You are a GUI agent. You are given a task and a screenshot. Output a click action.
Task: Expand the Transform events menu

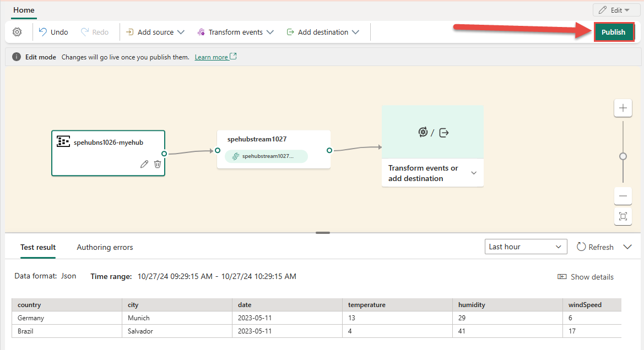point(235,32)
